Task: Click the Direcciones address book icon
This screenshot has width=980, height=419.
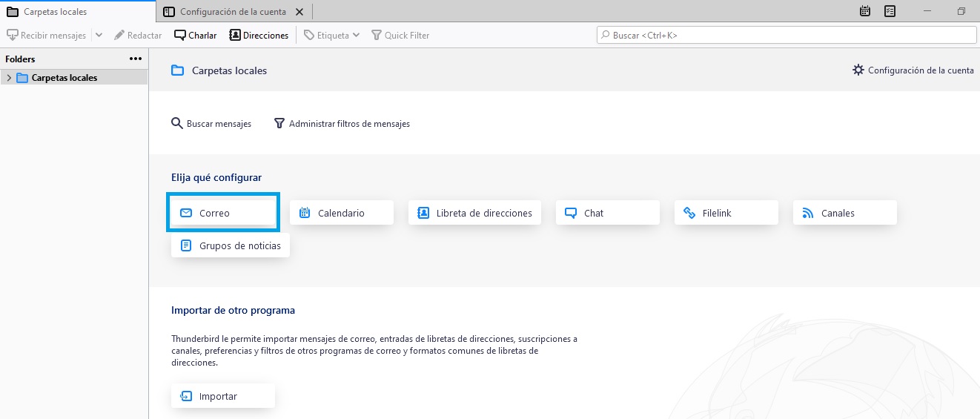Action: [x=235, y=35]
